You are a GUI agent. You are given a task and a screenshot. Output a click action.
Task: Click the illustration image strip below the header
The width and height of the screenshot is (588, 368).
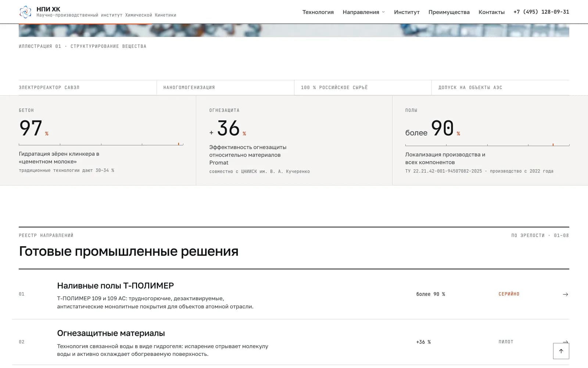point(294,31)
